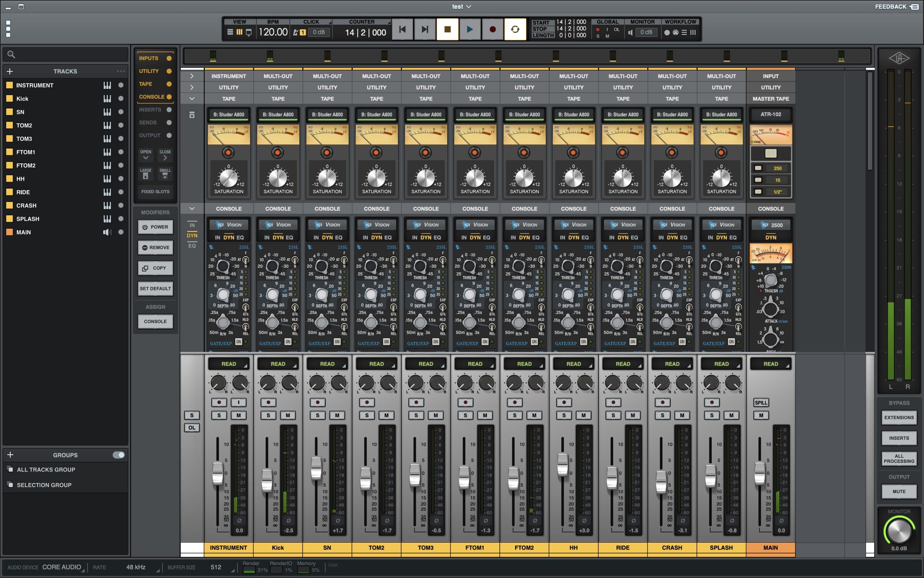Click the instrument keys icon on HH track
The width and height of the screenshot is (924, 578).
point(107,178)
